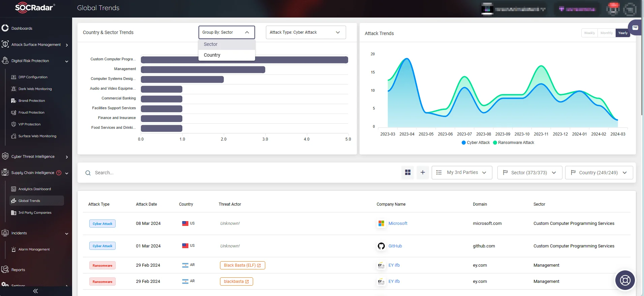This screenshot has height=296, width=644.
Task: Open blackbasta threat actor link
Action: [236, 282]
